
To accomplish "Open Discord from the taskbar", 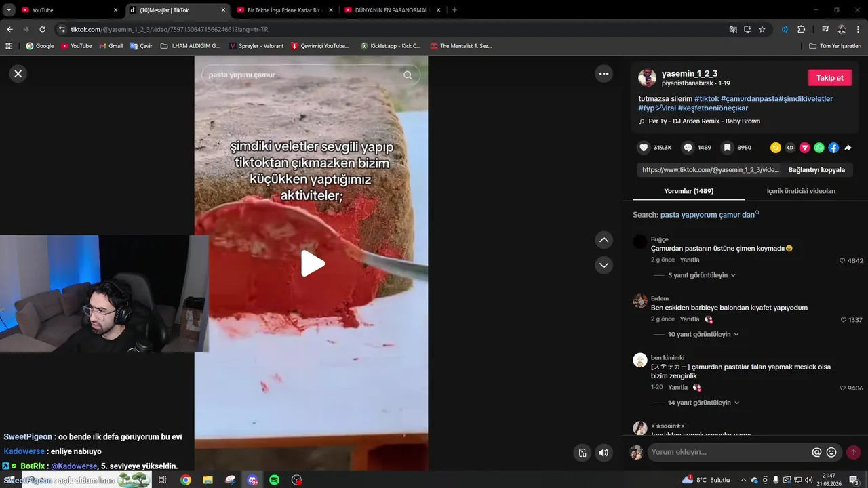I will coord(252,480).
